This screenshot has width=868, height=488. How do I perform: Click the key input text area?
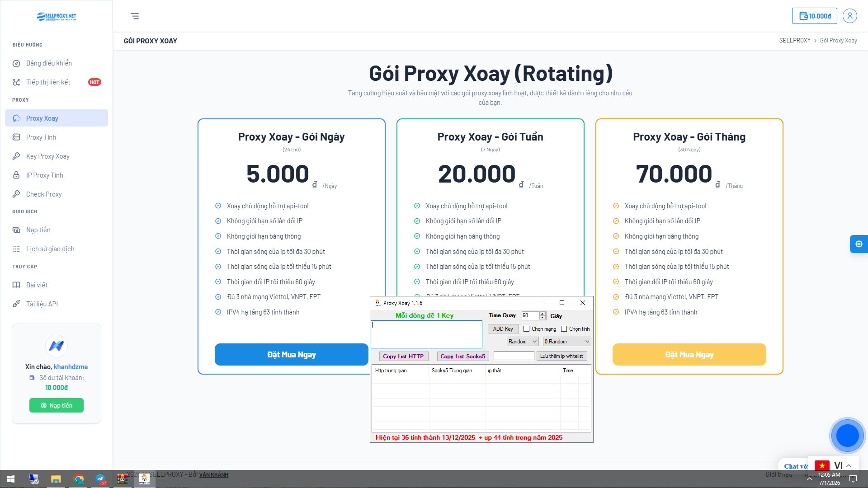point(426,334)
